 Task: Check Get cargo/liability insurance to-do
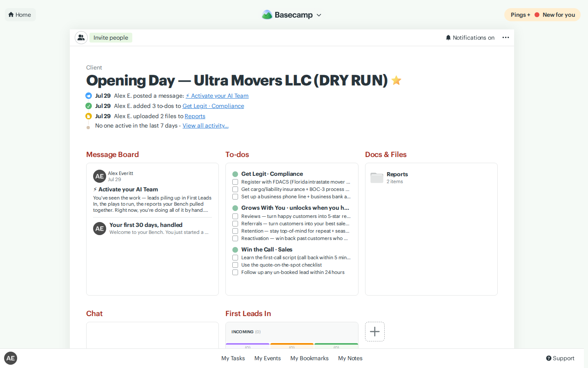click(235, 189)
